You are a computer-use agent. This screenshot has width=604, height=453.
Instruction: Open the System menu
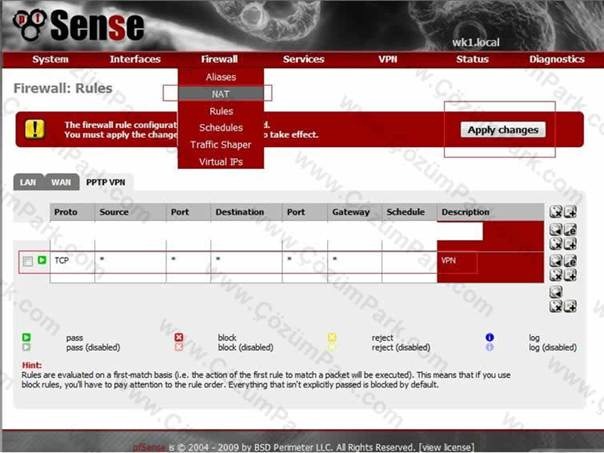50,59
